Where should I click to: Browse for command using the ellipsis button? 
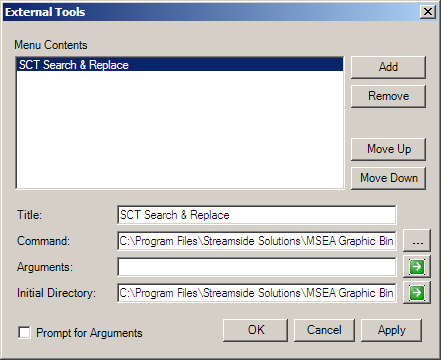tap(417, 240)
